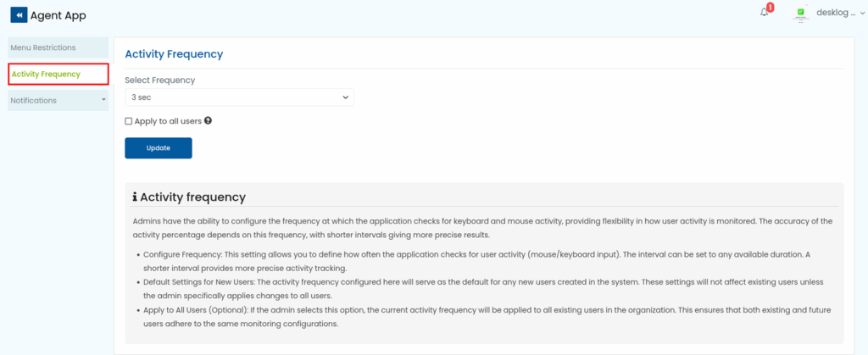Screen dimensions: 868x355
Task: Click the Select Frequency field label
Action: [x=159, y=80]
